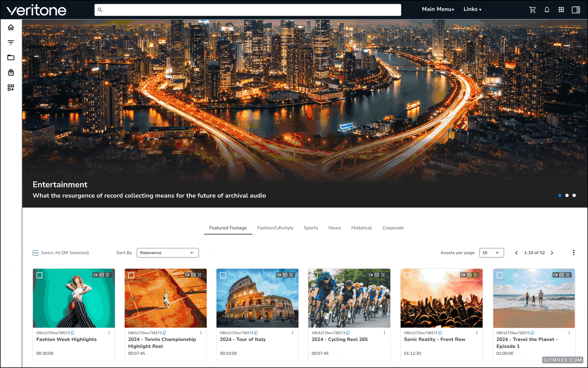
Task: Click the shopping cart icon in header
Action: click(x=532, y=10)
